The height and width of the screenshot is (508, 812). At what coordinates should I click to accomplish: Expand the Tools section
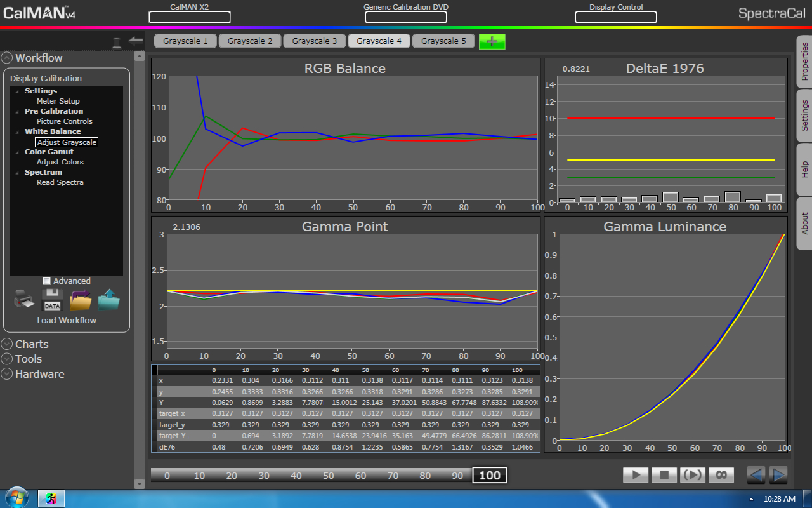7,359
